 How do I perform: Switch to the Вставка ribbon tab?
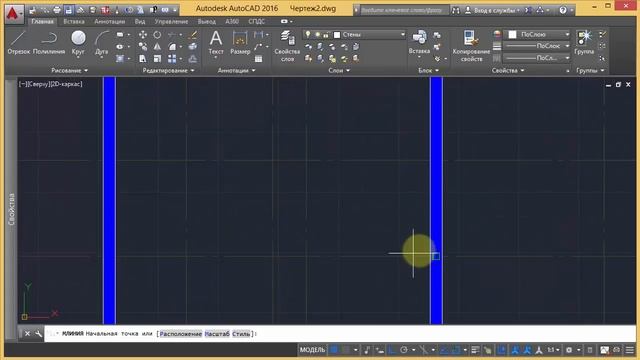coord(74,21)
